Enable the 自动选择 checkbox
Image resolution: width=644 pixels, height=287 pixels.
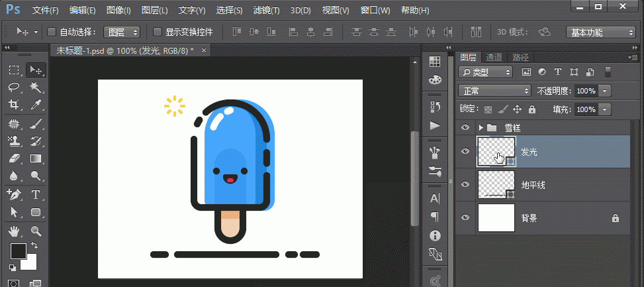(x=53, y=32)
